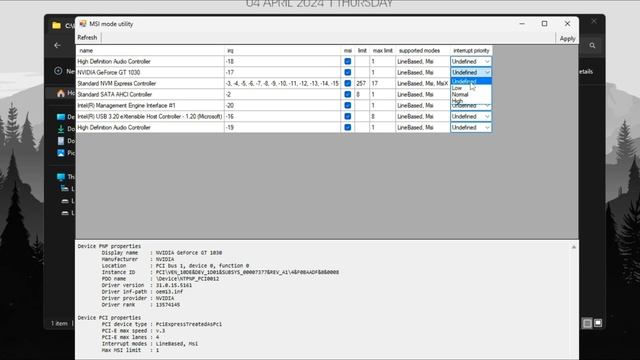Toggle msi checkbox for Standard SATA AHCI Controller
This screenshot has width=640, height=360.
(347, 94)
